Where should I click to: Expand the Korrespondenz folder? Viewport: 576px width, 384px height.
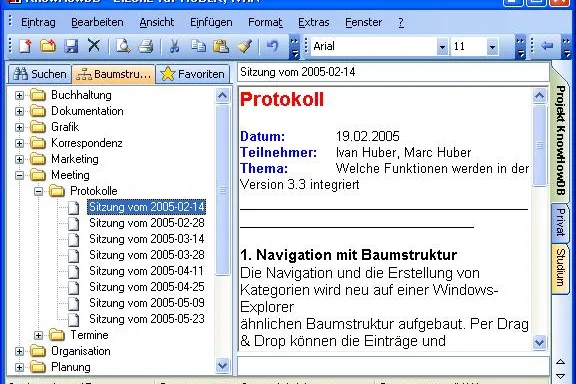tap(19, 143)
